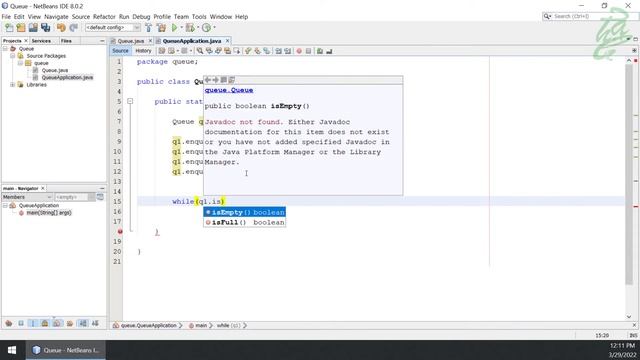Switch to the Services tab
This screenshot has height=360, width=640.
click(x=41, y=41)
